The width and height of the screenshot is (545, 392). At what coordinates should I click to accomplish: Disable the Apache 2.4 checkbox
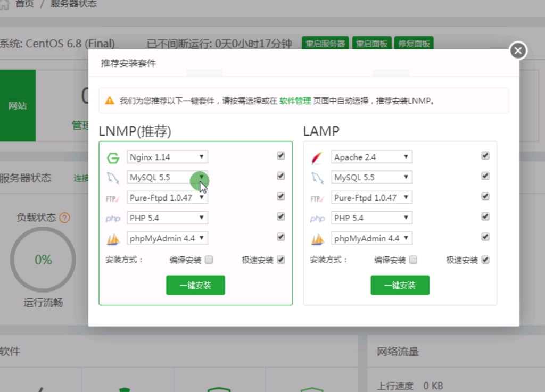point(485,155)
